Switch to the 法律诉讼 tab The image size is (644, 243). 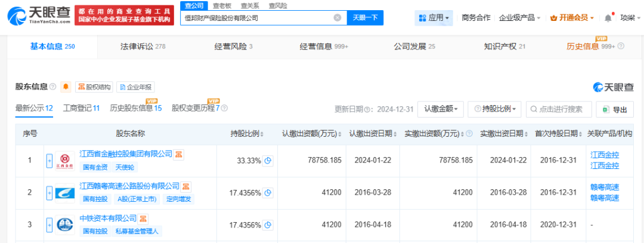tap(143, 46)
